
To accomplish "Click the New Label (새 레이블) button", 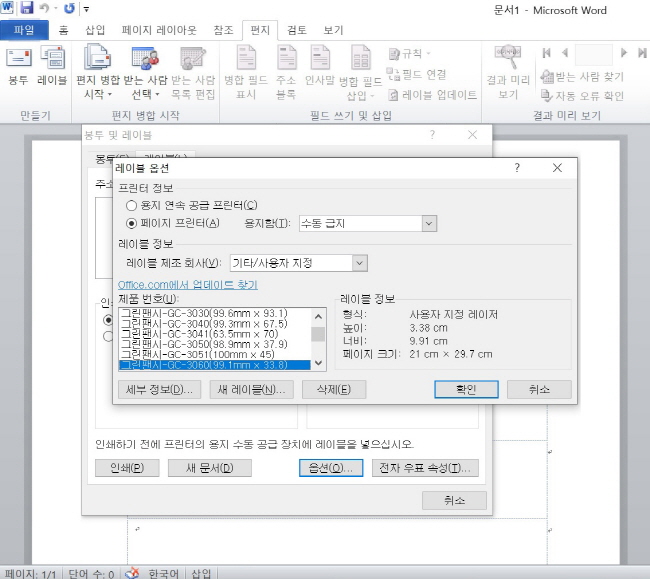I will tap(249, 389).
